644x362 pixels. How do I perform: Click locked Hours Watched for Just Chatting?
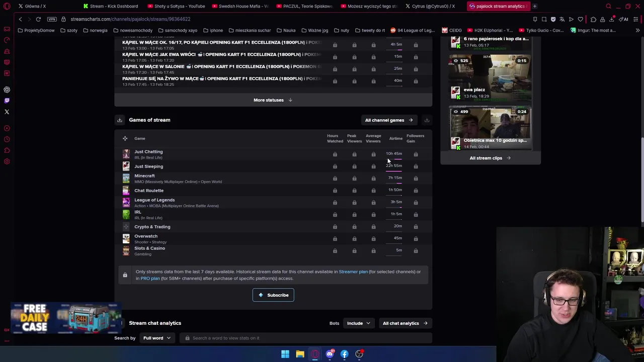335,154
